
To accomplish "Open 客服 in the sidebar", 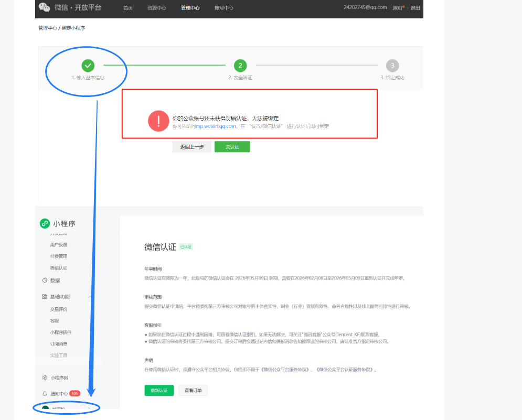I will point(55,321).
